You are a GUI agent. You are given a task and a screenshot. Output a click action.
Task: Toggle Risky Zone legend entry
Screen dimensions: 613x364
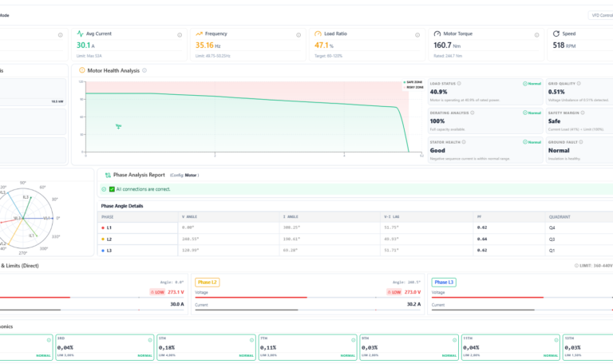[x=413, y=87]
